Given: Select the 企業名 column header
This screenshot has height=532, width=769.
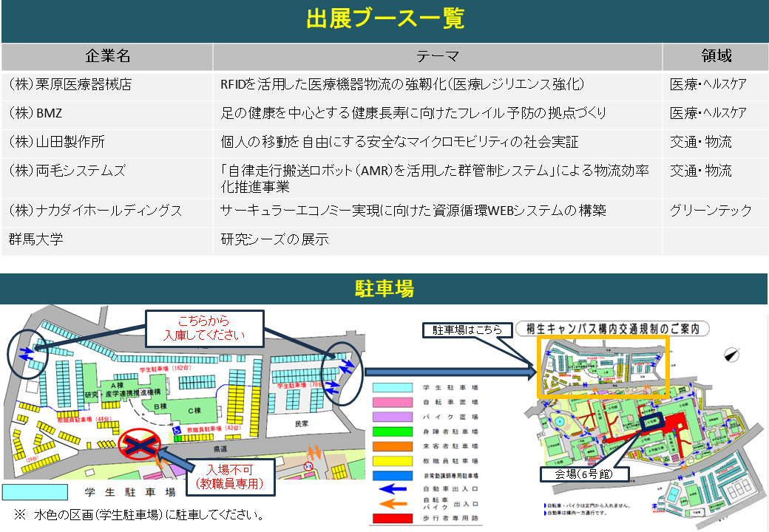Looking at the screenshot, I should (107, 56).
